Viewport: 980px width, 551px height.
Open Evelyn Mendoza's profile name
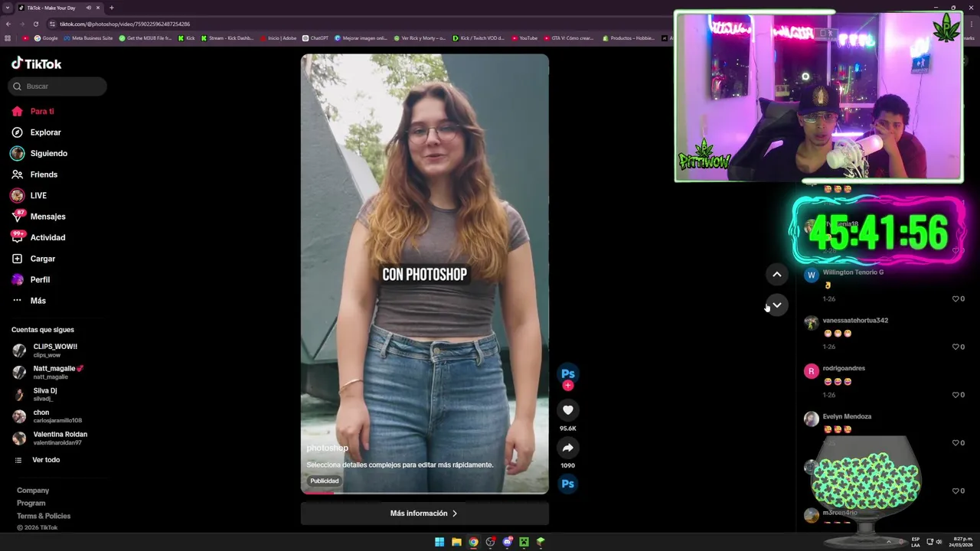pos(847,416)
